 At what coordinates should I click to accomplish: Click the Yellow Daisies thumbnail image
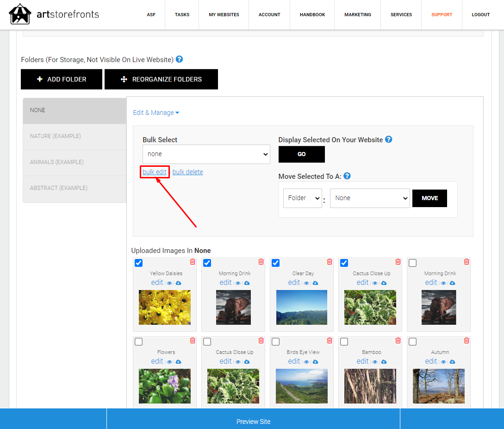click(x=165, y=307)
